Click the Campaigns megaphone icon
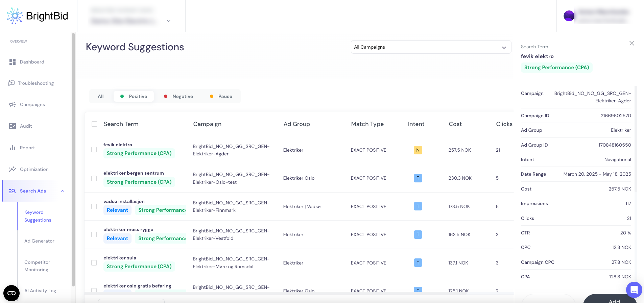The image size is (644, 303). [13, 104]
